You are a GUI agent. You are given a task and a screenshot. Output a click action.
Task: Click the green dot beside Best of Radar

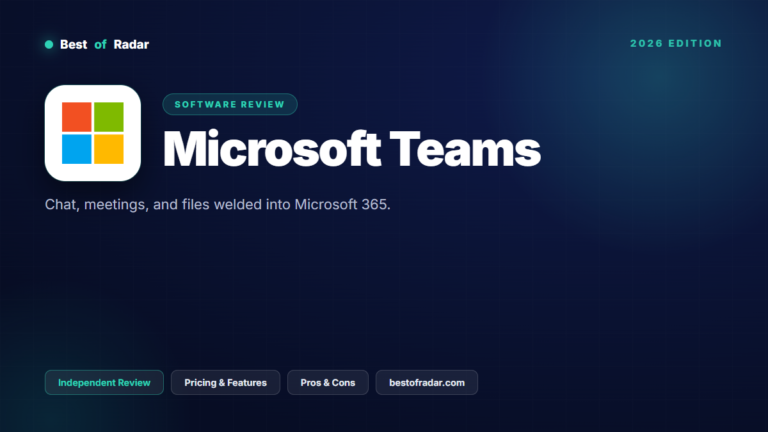tap(49, 45)
